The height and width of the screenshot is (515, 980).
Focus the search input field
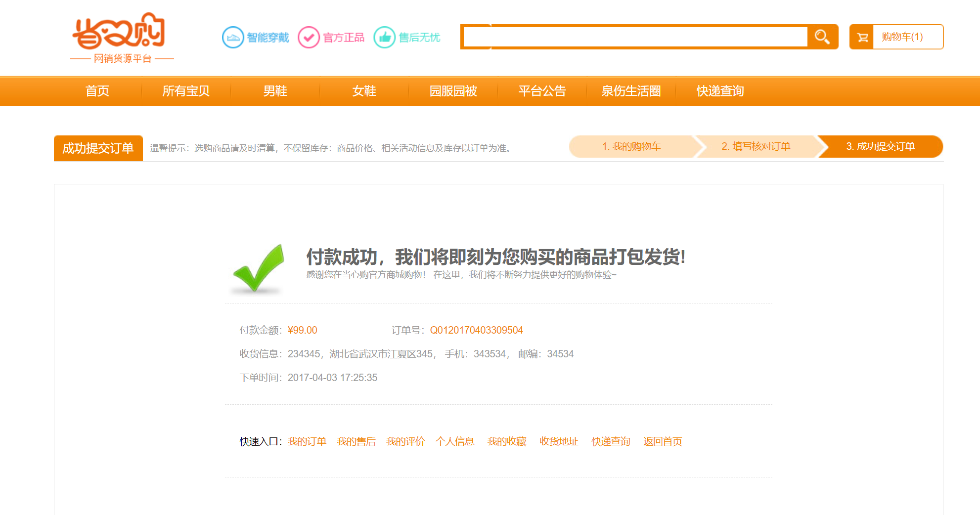click(635, 37)
